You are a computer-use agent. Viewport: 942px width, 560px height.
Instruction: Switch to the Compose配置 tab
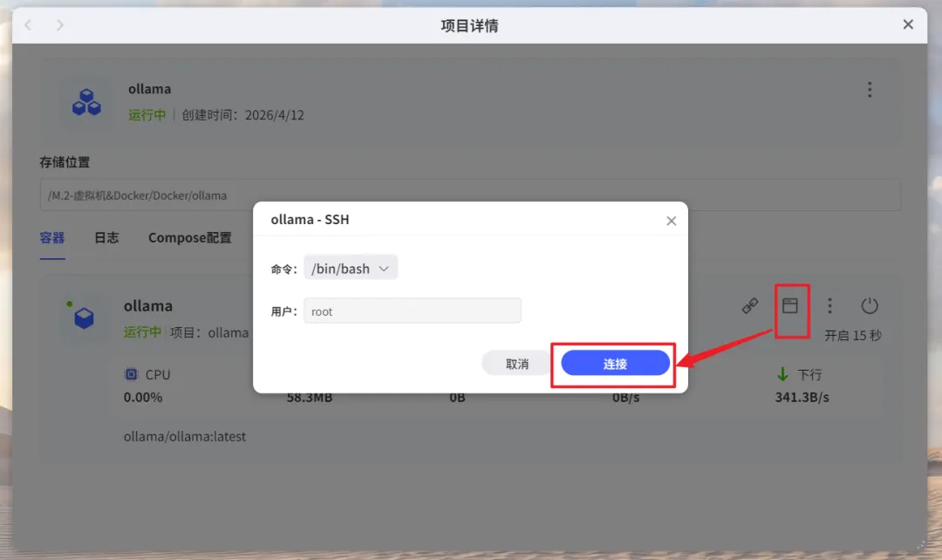click(x=190, y=238)
